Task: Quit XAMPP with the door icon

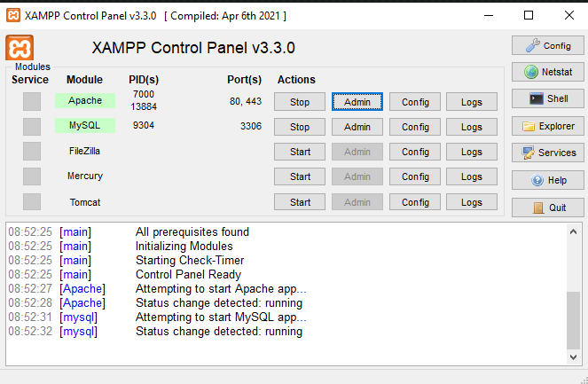Action: pos(548,208)
